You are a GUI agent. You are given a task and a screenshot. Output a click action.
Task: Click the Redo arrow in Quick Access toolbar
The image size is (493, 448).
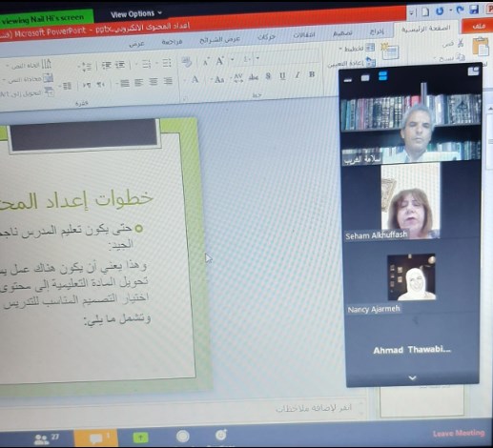[460, 10]
